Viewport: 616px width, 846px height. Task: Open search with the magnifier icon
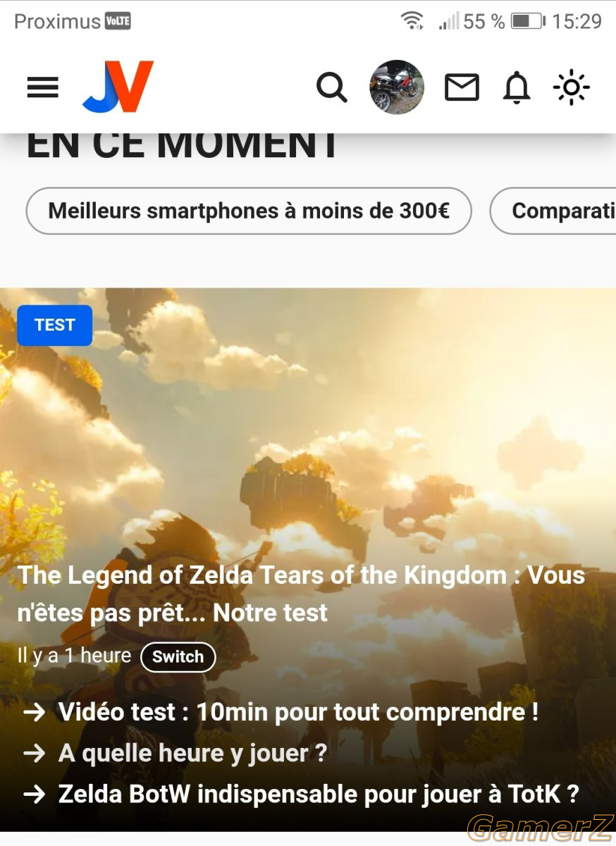[331, 88]
